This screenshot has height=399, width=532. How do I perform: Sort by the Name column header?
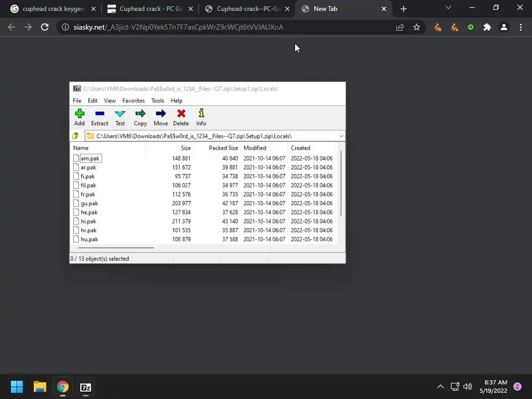(108, 148)
